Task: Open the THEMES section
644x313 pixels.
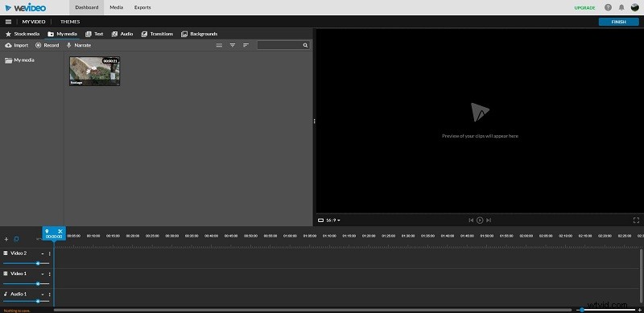Action: pos(70,22)
